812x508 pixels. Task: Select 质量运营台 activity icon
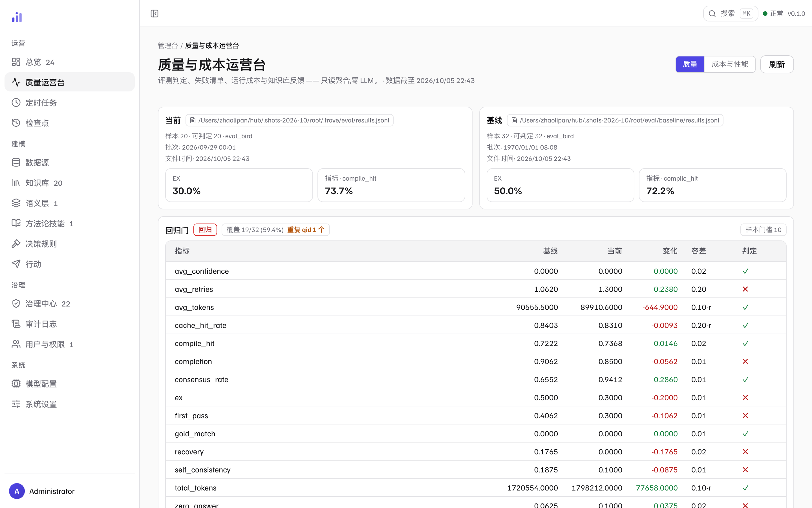click(16, 82)
